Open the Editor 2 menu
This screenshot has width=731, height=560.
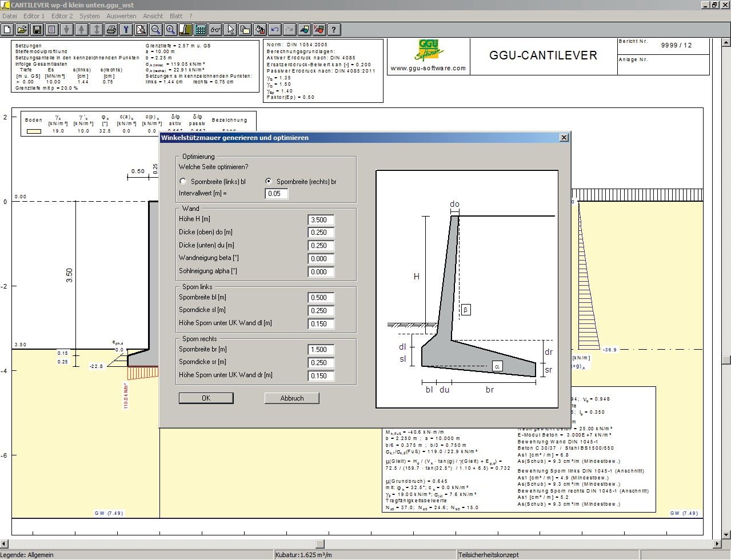(x=62, y=16)
